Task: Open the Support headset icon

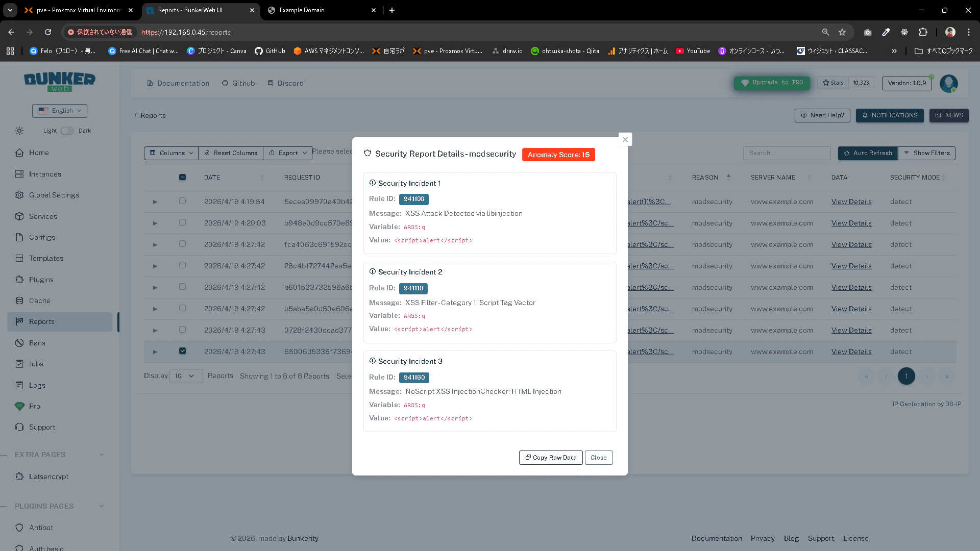Action: point(19,427)
